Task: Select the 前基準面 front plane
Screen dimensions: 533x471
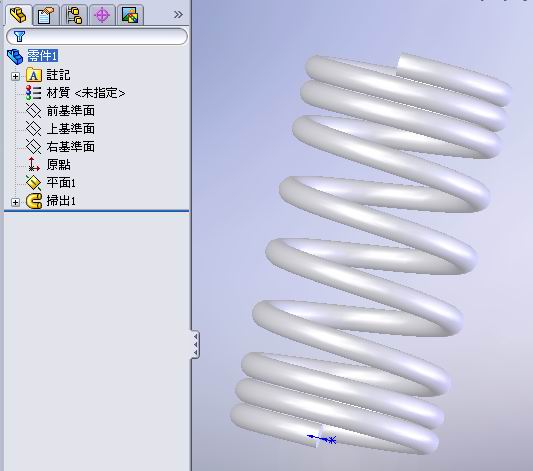Action: pyautogui.click(x=70, y=111)
